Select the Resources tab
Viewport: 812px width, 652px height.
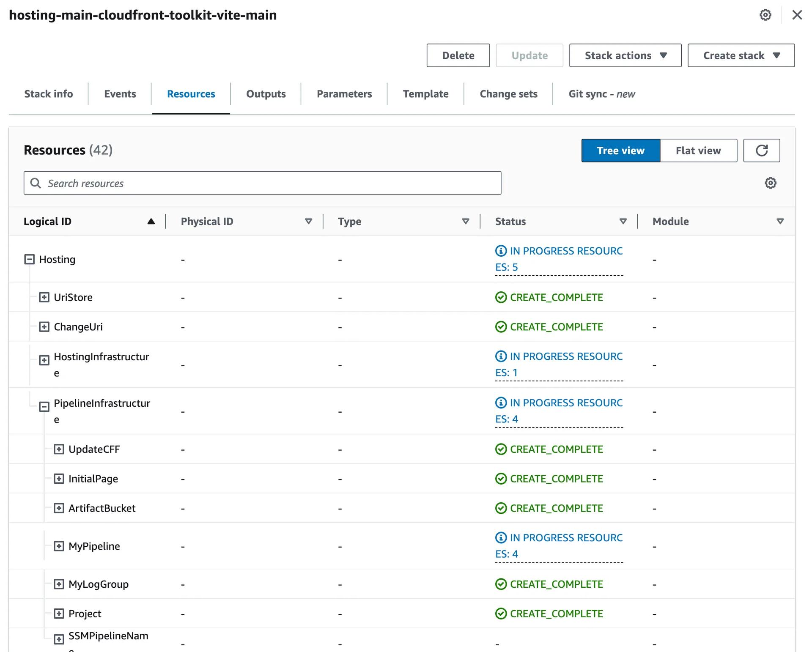pyautogui.click(x=191, y=94)
